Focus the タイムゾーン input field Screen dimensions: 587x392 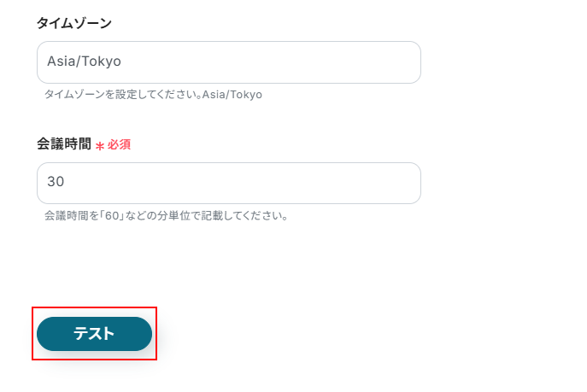(228, 62)
